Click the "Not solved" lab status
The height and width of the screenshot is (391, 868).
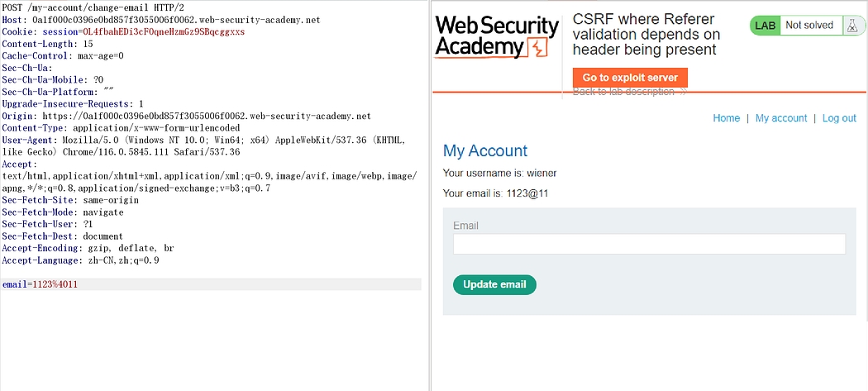coord(808,26)
